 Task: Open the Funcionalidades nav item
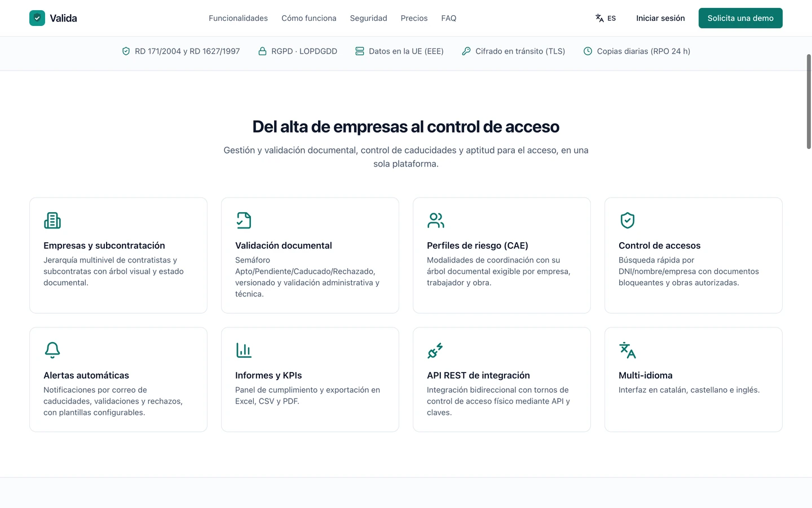[238, 18]
